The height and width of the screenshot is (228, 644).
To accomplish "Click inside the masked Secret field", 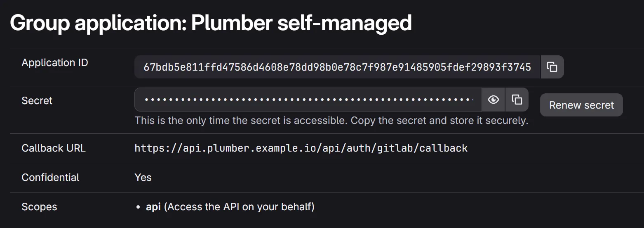I will pos(308,100).
